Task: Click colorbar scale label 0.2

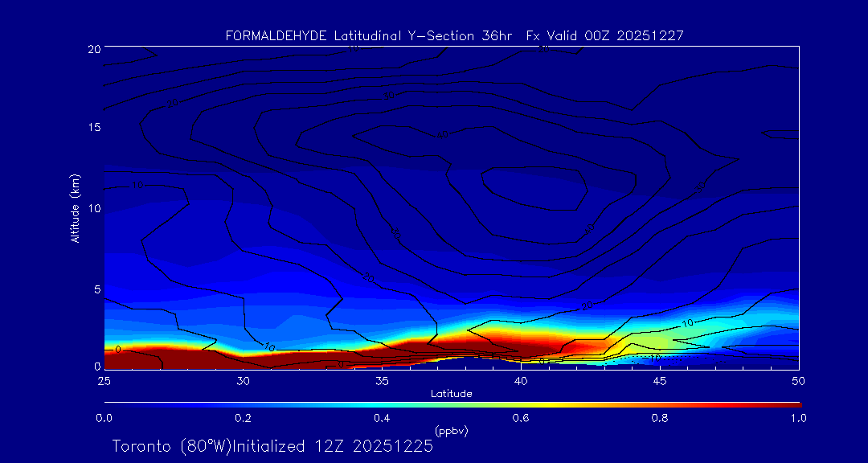Action: click(x=244, y=418)
